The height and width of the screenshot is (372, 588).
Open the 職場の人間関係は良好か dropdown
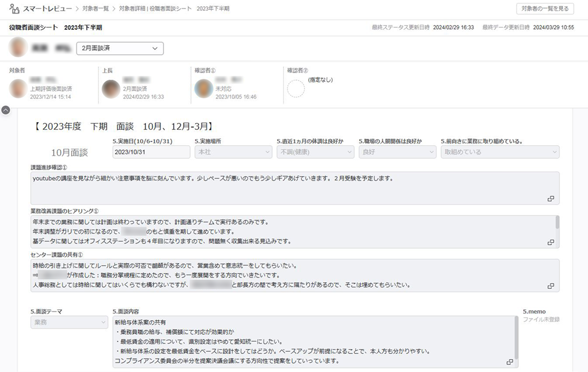(x=397, y=152)
